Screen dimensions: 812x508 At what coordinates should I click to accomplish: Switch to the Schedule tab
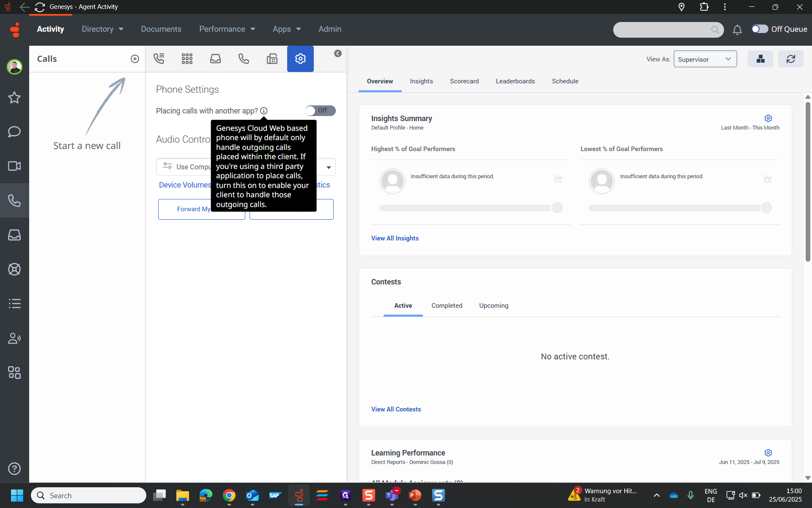[565, 81]
